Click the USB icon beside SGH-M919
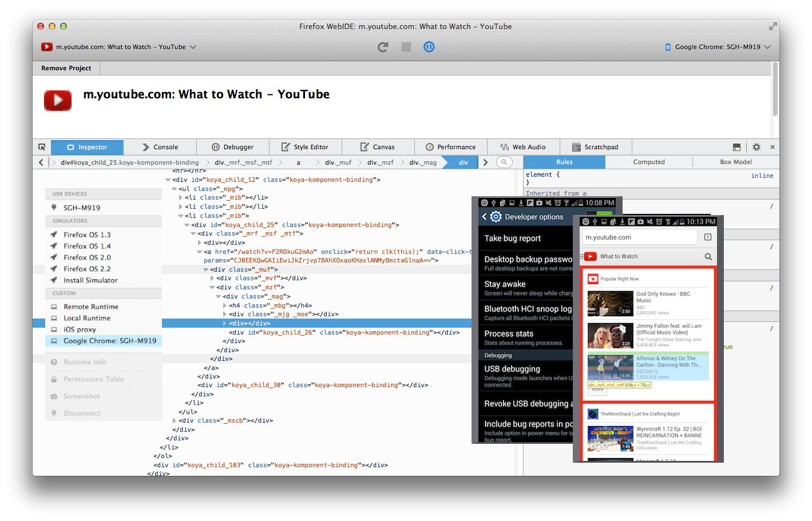This screenshot has height=521, width=812. point(54,208)
